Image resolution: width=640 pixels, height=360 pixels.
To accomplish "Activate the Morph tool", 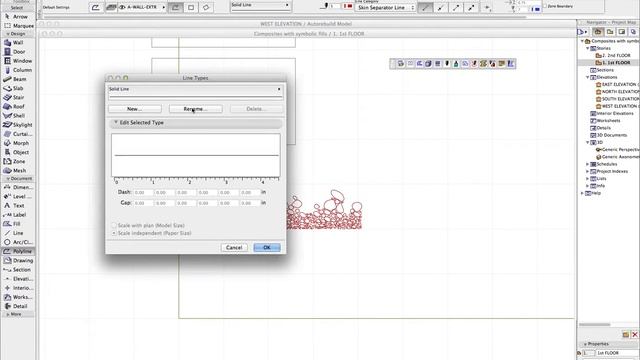I will click(x=18, y=143).
